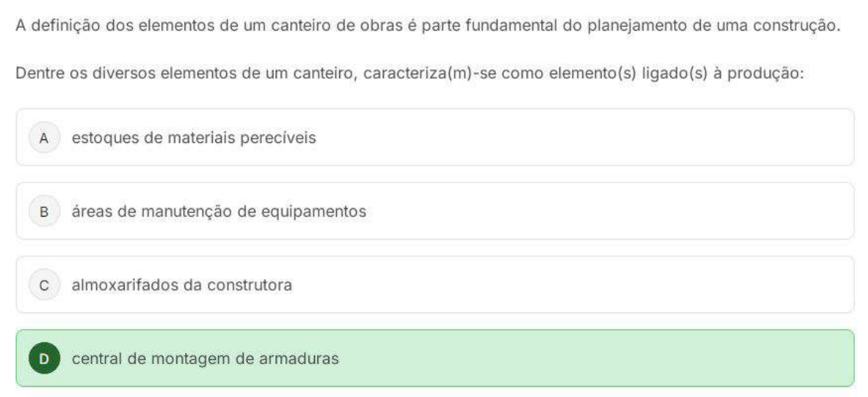
Task: Select the letter A option badge
Action: coord(44,138)
